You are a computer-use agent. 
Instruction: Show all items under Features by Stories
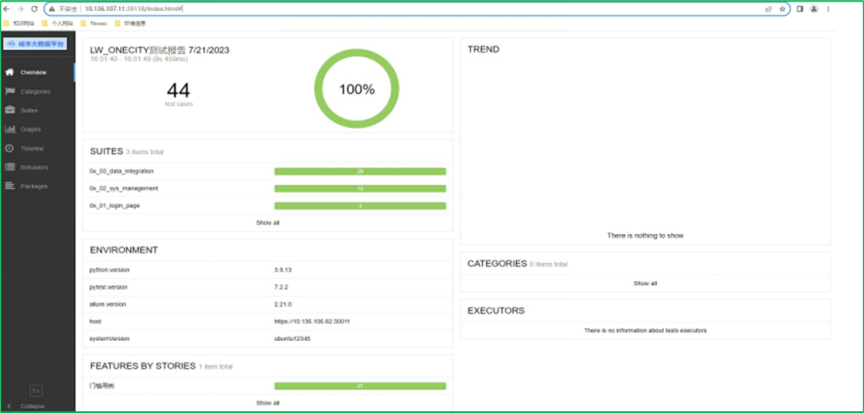coord(268,402)
